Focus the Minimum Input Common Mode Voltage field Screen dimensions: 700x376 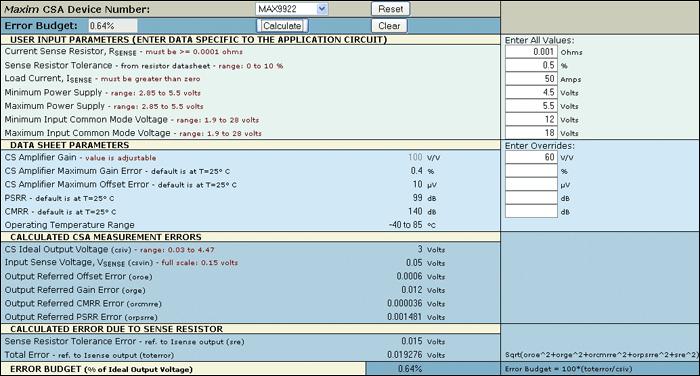pyautogui.click(x=531, y=119)
